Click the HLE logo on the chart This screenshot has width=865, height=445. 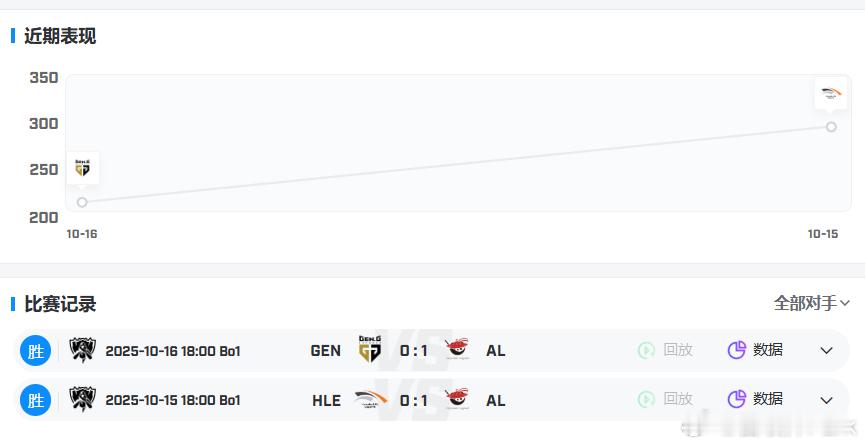(831, 94)
